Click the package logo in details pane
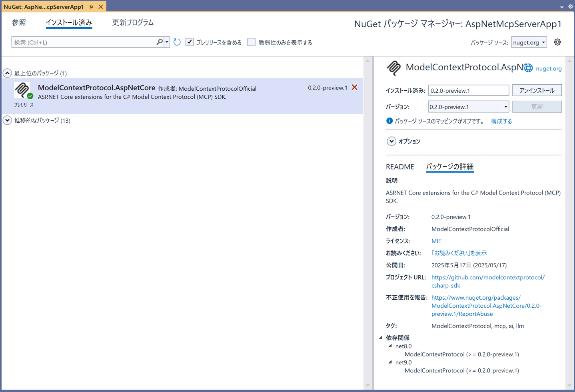 click(394, 68)
